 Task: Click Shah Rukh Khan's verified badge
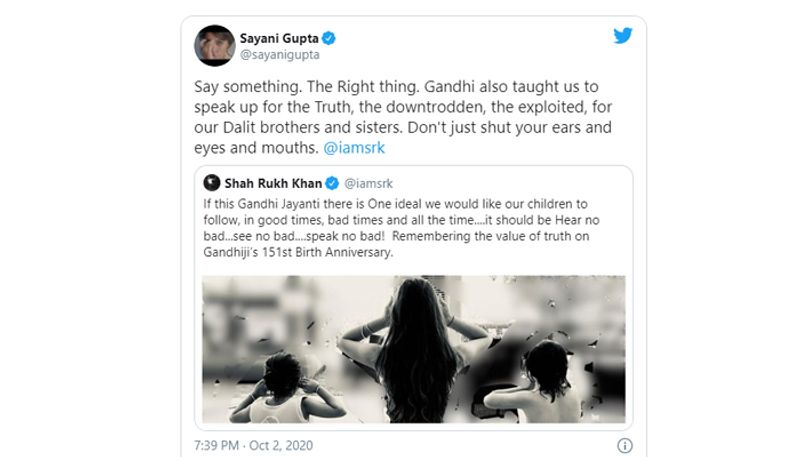tap(332, 183)
